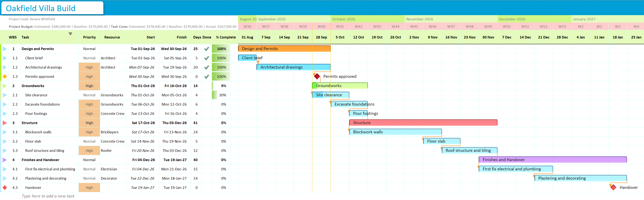Toggle the Done checkmark for Design and Permits
This screenshot has height=200, width=644.
pos(206,49)
